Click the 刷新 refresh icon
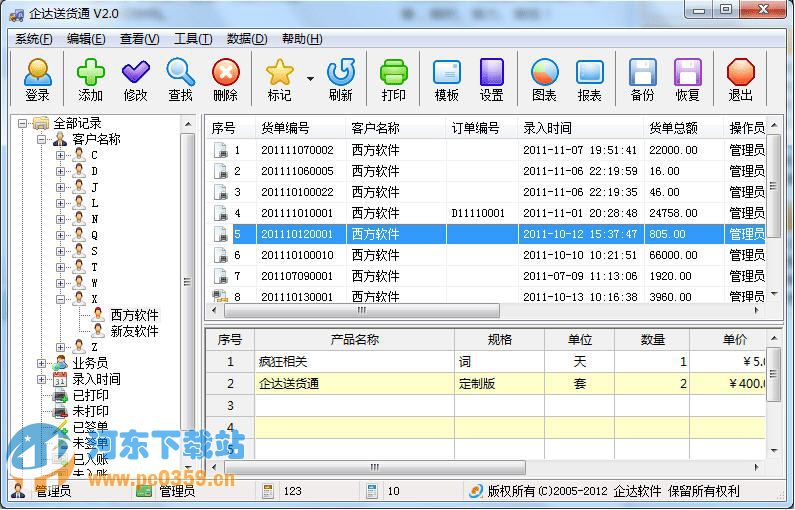The width and height of the screenshot is (795, 510). pyautogui.click(x=340, y=80)
